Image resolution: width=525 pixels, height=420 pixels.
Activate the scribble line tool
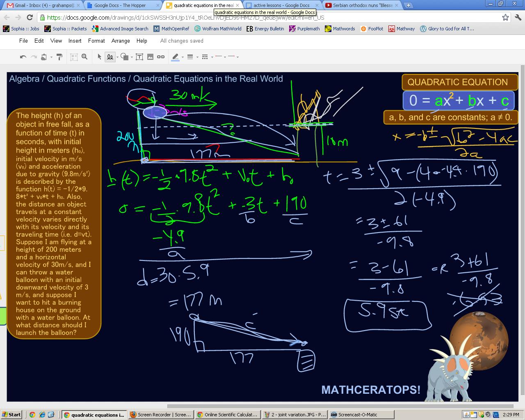coord(110,57)
